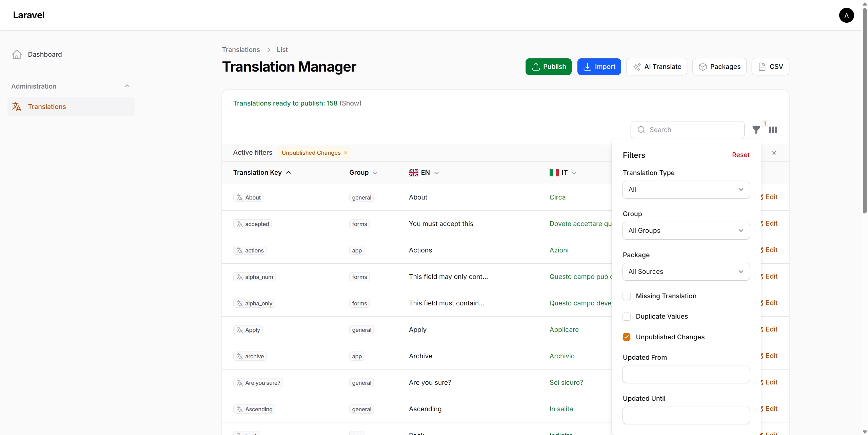The image size is (868, 435).
Task: Click the green Publish button
Action: tap(548, 67)
